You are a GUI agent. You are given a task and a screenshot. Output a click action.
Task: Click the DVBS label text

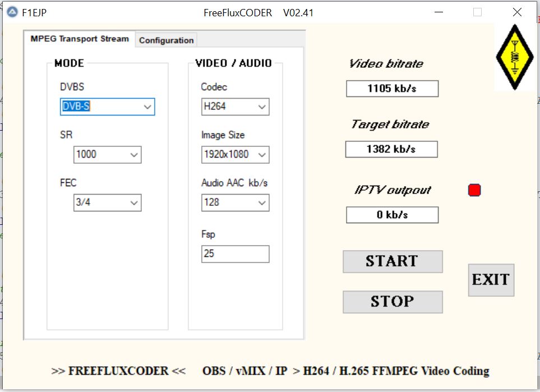(x=72, y=86)
